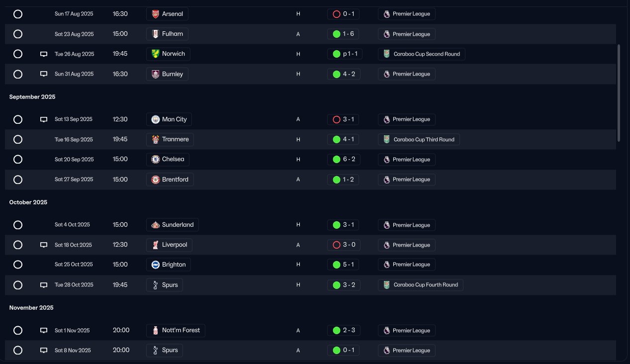The image size is (630, 364).
Task: Click the vertical scrollbar thumb
Action: point(619,93)
